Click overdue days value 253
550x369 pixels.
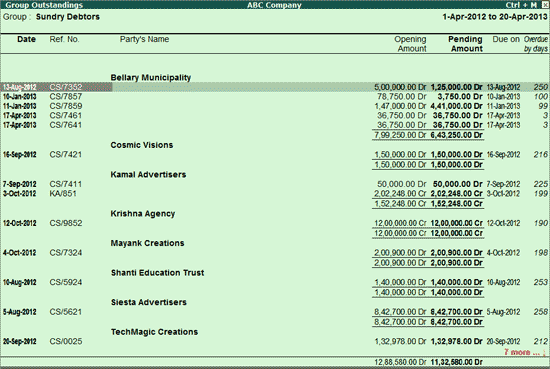tap(541, 282)
